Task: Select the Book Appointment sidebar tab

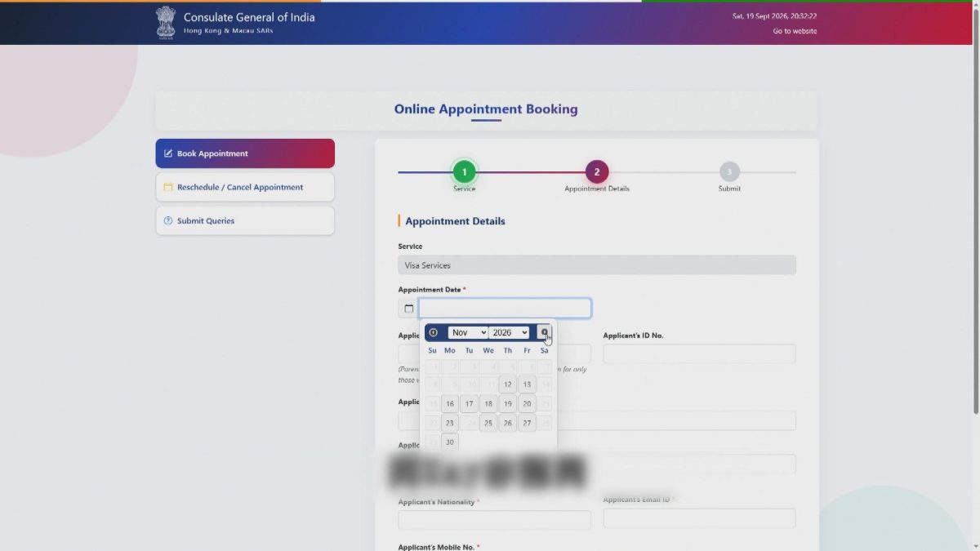Action: 245,153
